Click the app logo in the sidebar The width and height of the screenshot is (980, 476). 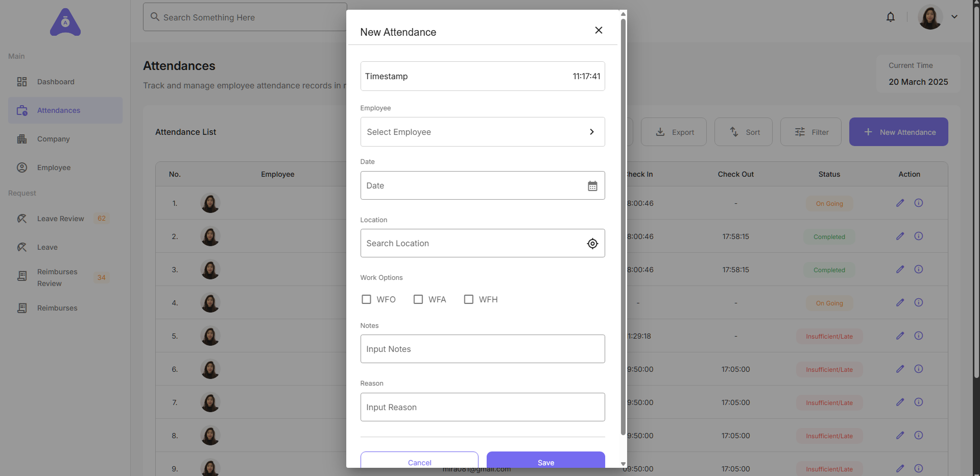(65, 22)
